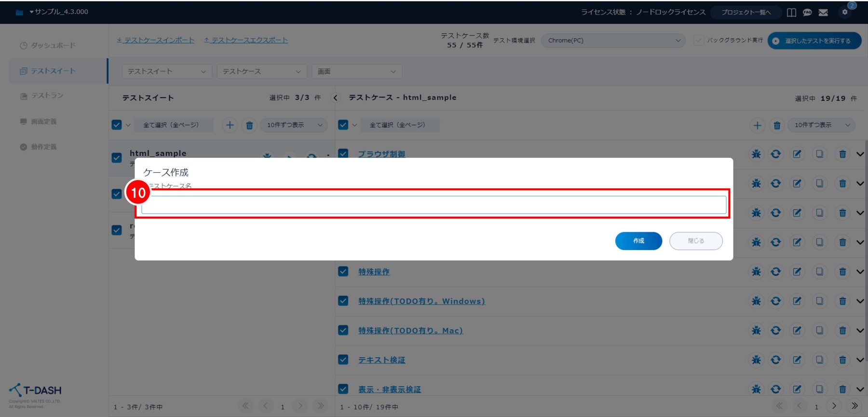Expand the 表示・非表示検証 row chevron
This screenshot has height=417, width=868.
point(860,389)
